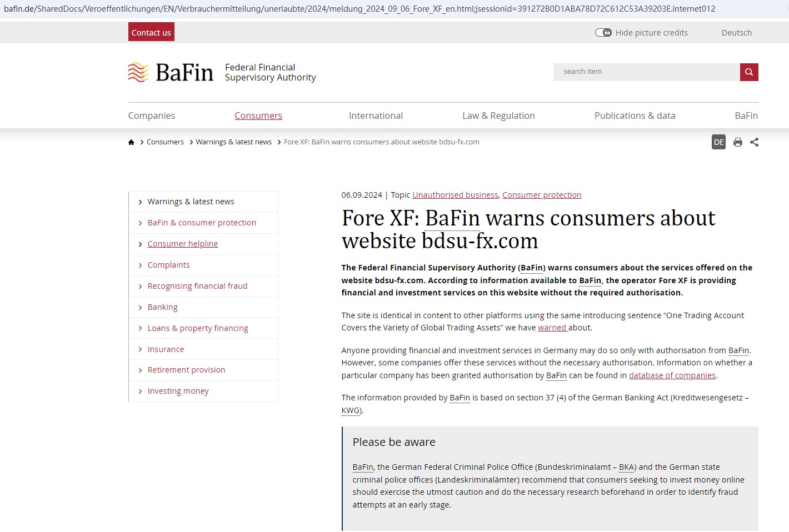Viewport: 789px width, 532px height.
Task: Open the database of companies link
Action: tap(672, 375)
